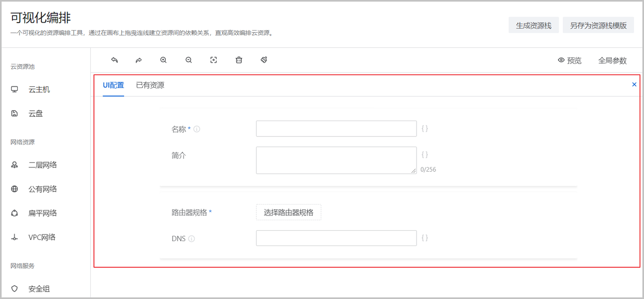Open the 选择路由器规格 selector

coord(288,212)
